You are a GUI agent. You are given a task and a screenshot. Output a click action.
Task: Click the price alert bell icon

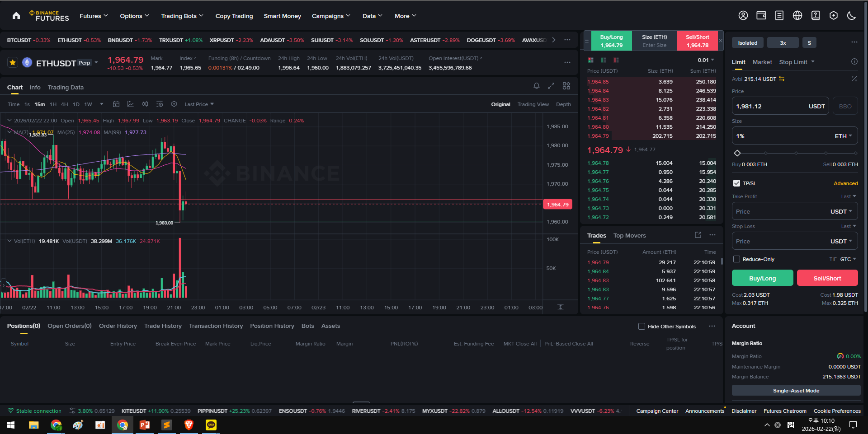click(537, 86)
